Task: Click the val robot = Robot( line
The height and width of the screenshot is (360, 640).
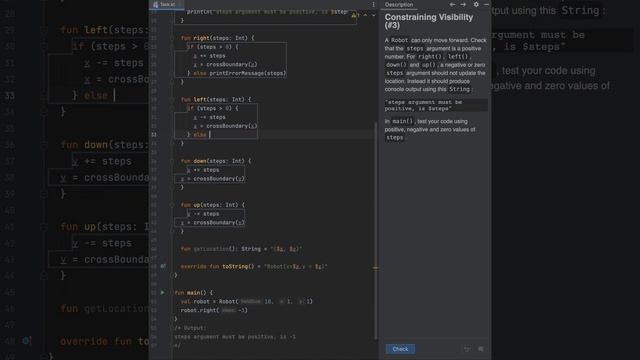Action: point(247,302)
